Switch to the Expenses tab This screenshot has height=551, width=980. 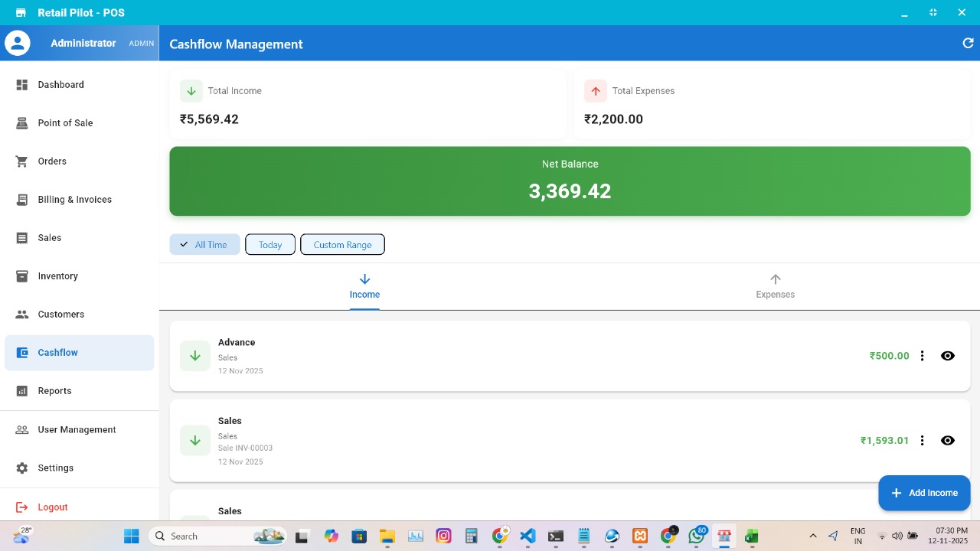pos(775,286)
